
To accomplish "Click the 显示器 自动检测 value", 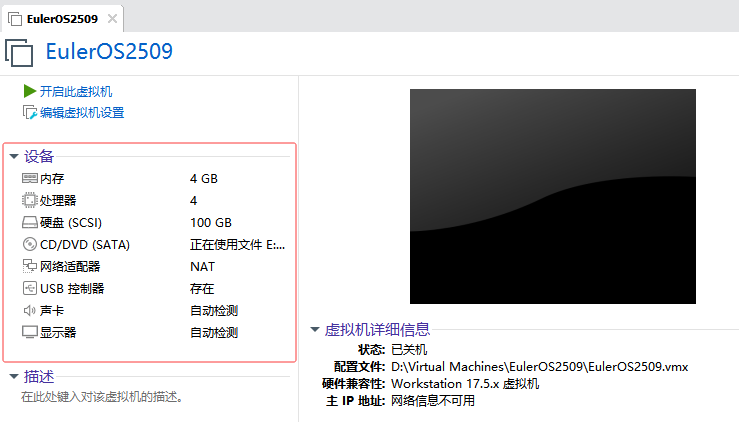I will [214, 332].
